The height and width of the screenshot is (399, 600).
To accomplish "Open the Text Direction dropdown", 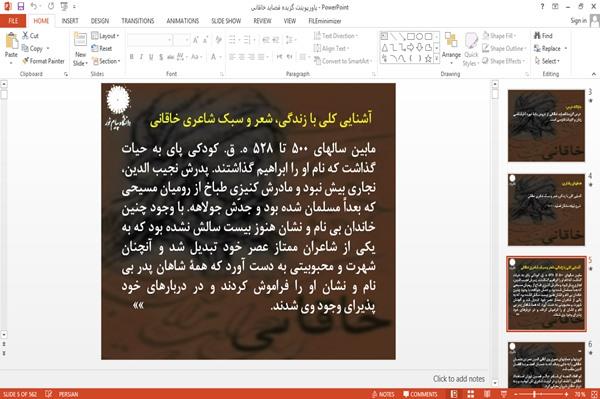I will pos(336,36).
